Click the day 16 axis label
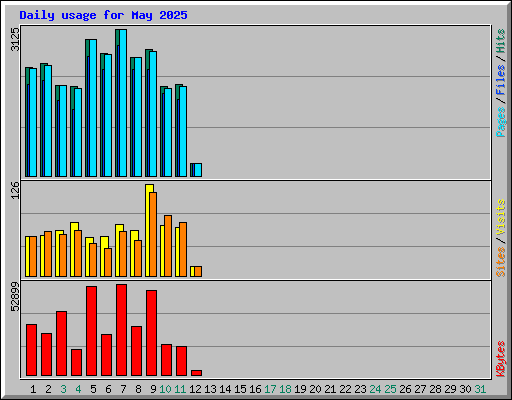Image resolution: width=512 pixels, height=400 pixels. point(255,389)
